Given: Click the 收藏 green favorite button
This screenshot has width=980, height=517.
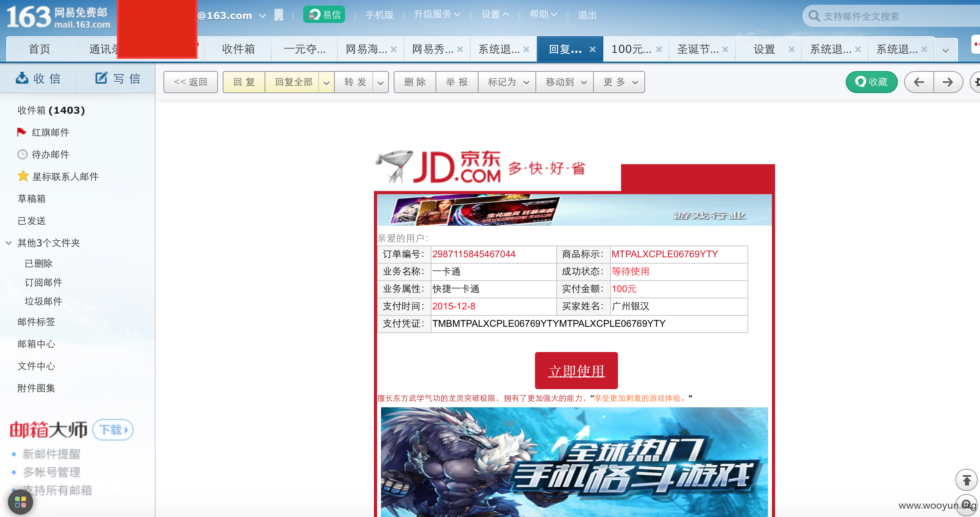Looking at the screenshot, I should [x=871, y=82].
